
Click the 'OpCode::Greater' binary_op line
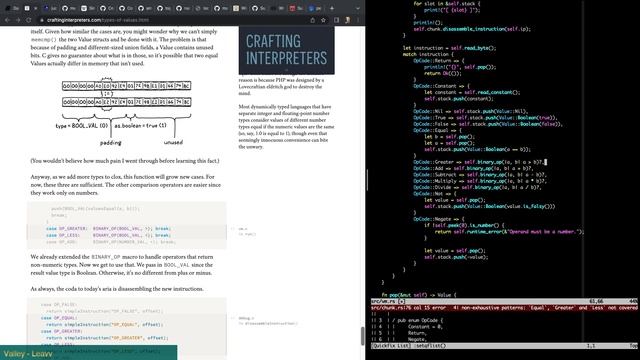[480, 162]
